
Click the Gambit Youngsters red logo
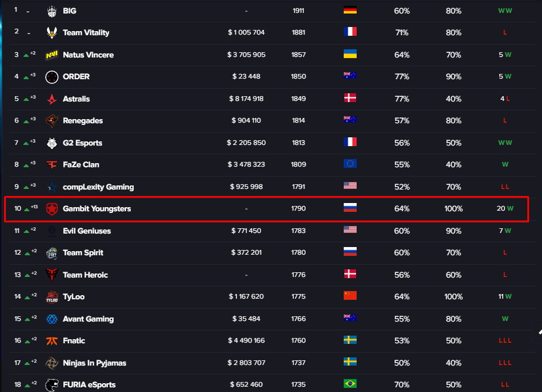52,209
